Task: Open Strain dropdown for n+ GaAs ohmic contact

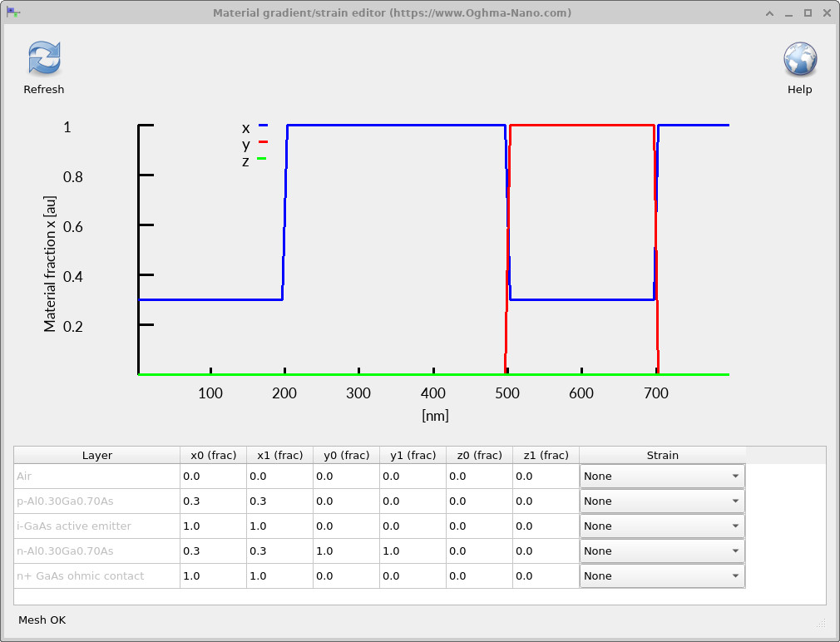Action: pyautogui.click(x=662, y=575)
